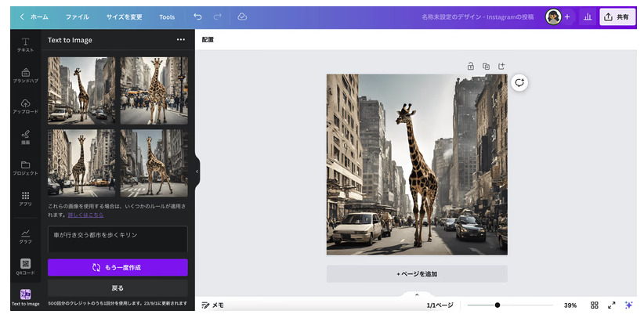Expand the page list chevron at the bottom

[417, 295]
